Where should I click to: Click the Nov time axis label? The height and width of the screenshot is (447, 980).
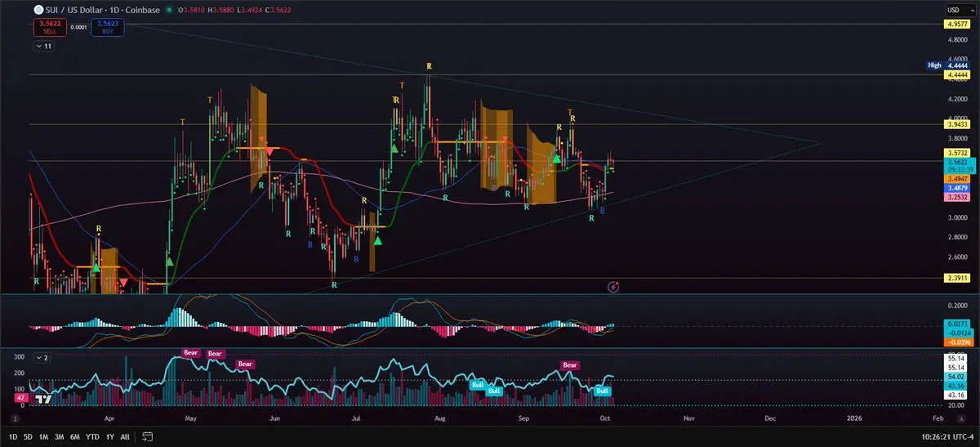[x=688, y=417]
